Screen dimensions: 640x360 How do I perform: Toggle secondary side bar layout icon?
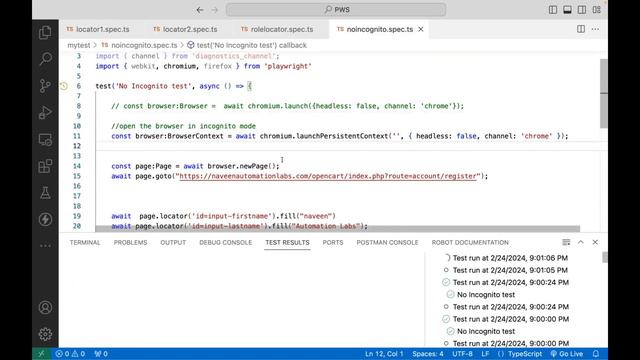point(582,10)
